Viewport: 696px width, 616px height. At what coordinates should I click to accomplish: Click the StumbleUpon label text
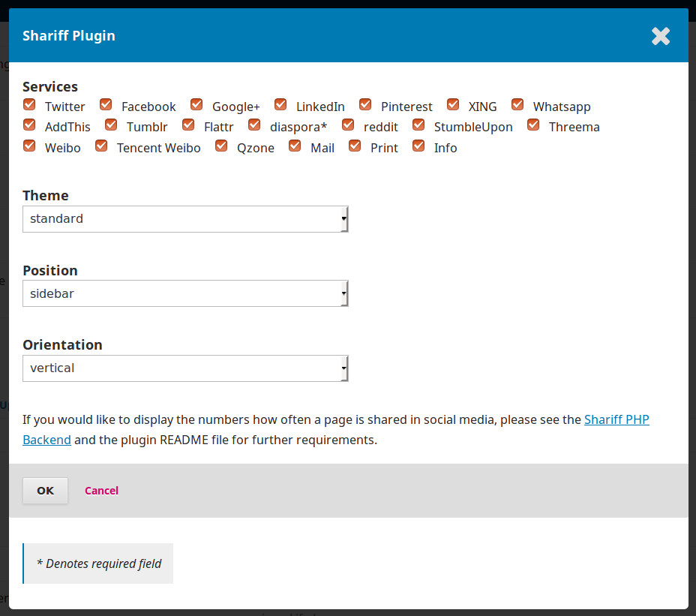(473, 128)
